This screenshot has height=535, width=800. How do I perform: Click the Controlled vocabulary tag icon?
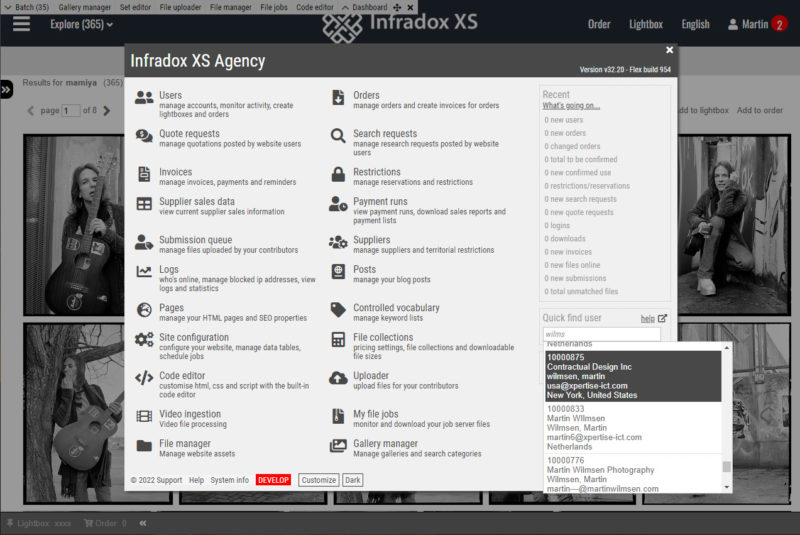[337, 310]
